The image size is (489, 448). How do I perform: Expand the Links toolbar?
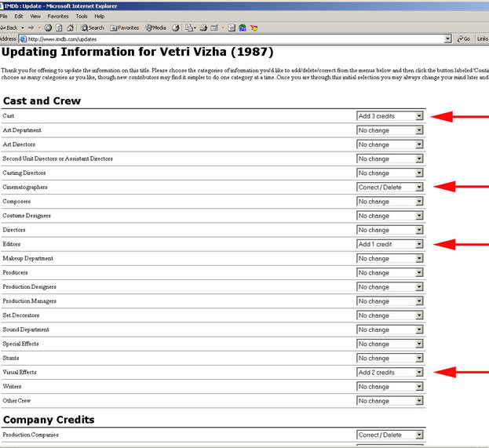pyautogui.click(x=482, y=39)
